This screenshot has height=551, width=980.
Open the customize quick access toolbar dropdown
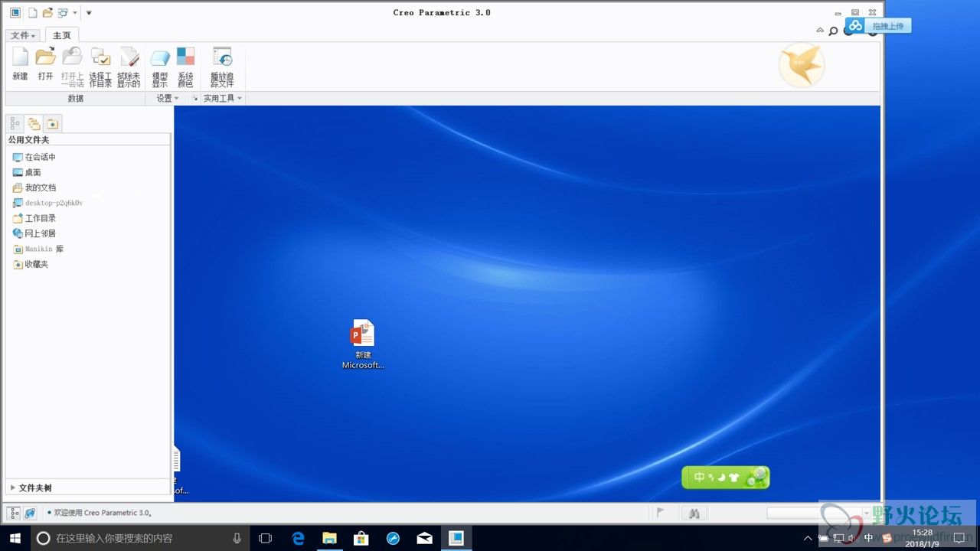coord(89,13)
